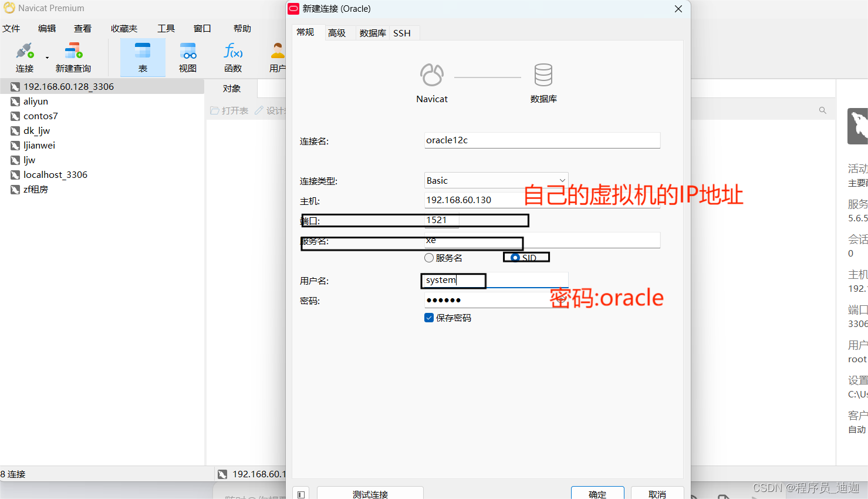
Task: Click the 端口 field showing 1521
Action: tap(441, 220)
